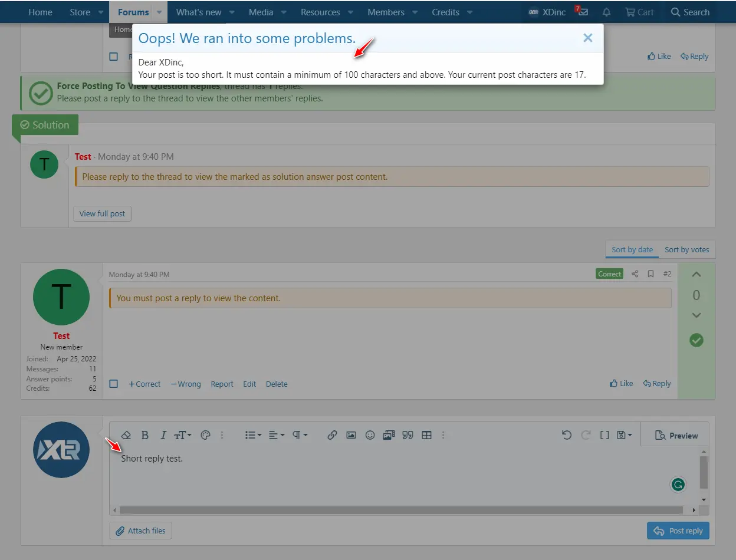736x560 pixels.
Task: Open the smilies emoji picker
Action: (x=370, y=435)
